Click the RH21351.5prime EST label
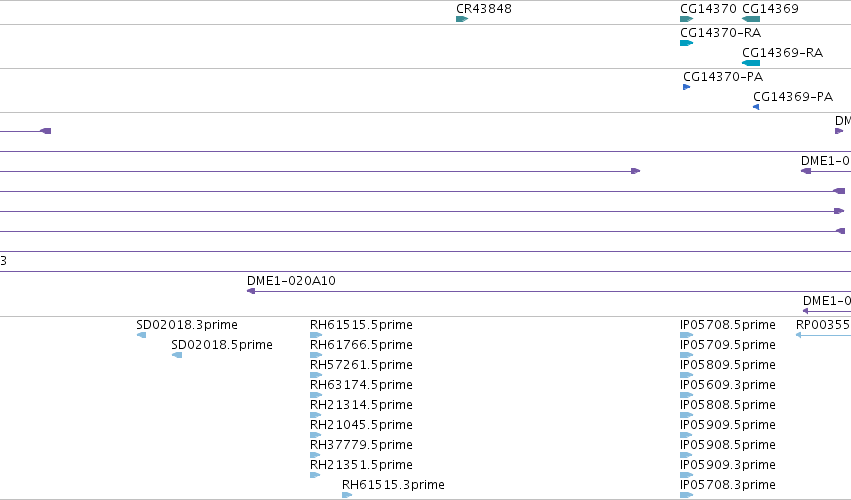 (x=361, y=465)
